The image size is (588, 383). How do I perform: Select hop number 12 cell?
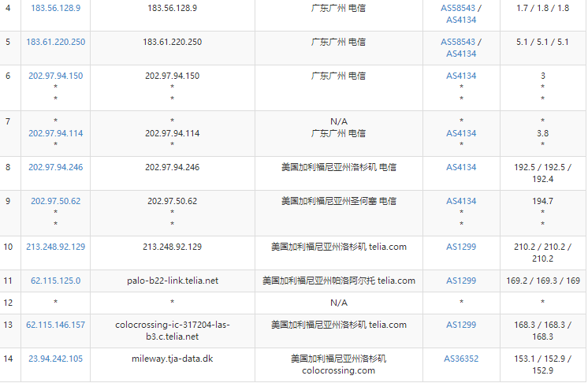point(10,303)
